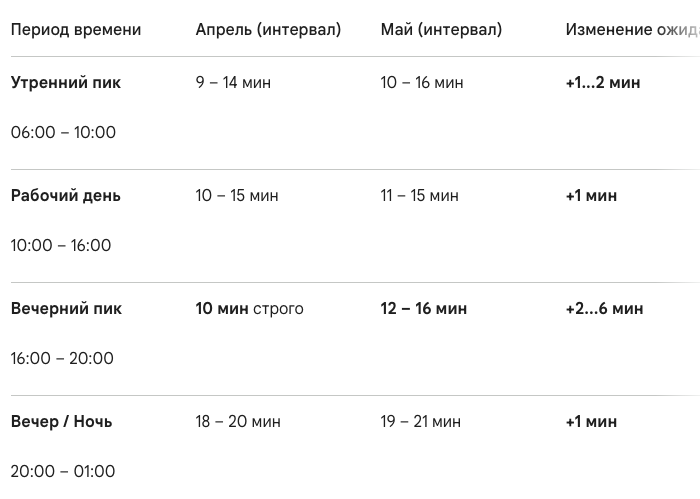
Task: Click the '9 – 14 мин' April cell
Action: pos(233,83)
